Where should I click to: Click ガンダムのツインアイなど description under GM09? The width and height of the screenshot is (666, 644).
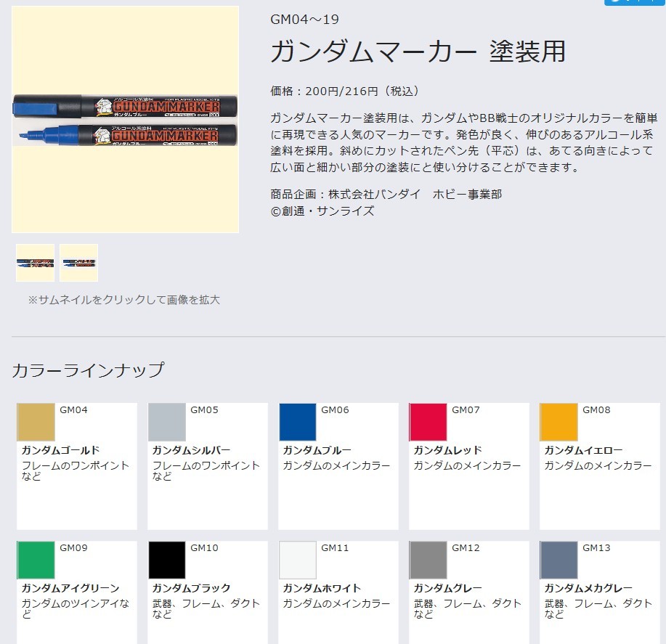(x=76, y=608)
